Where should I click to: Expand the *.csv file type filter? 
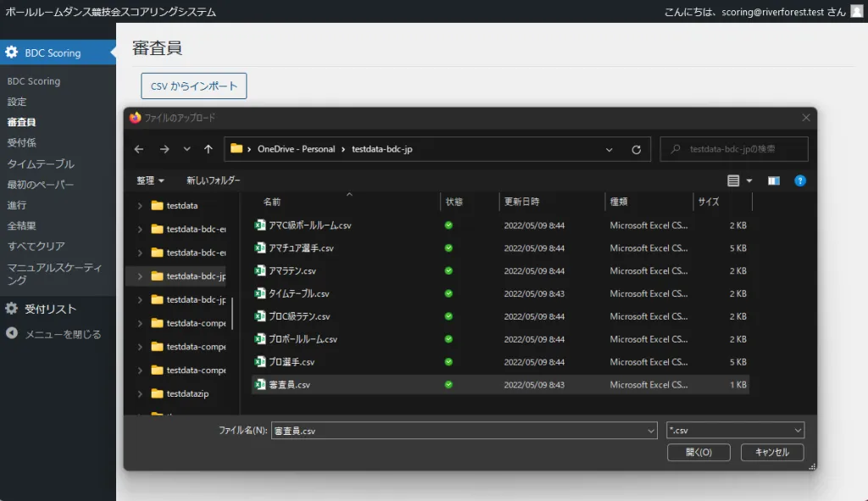[x=735, y=431]
